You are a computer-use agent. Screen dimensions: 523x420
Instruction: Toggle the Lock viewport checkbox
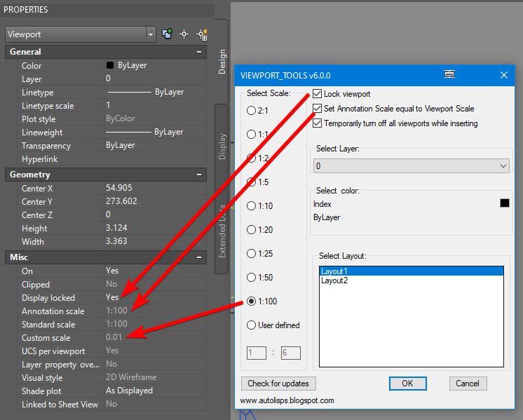pos(317,94)
